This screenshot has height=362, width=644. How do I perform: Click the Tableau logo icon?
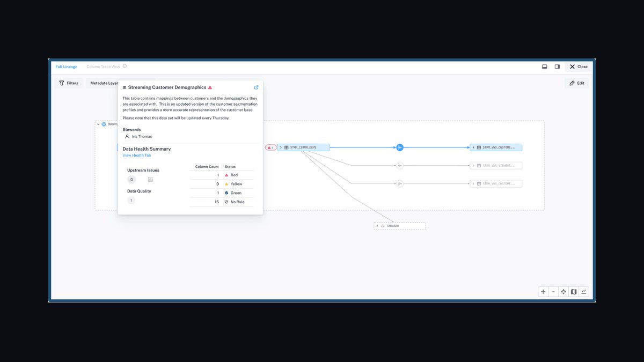pyautogui.click(x=383, y=226)
